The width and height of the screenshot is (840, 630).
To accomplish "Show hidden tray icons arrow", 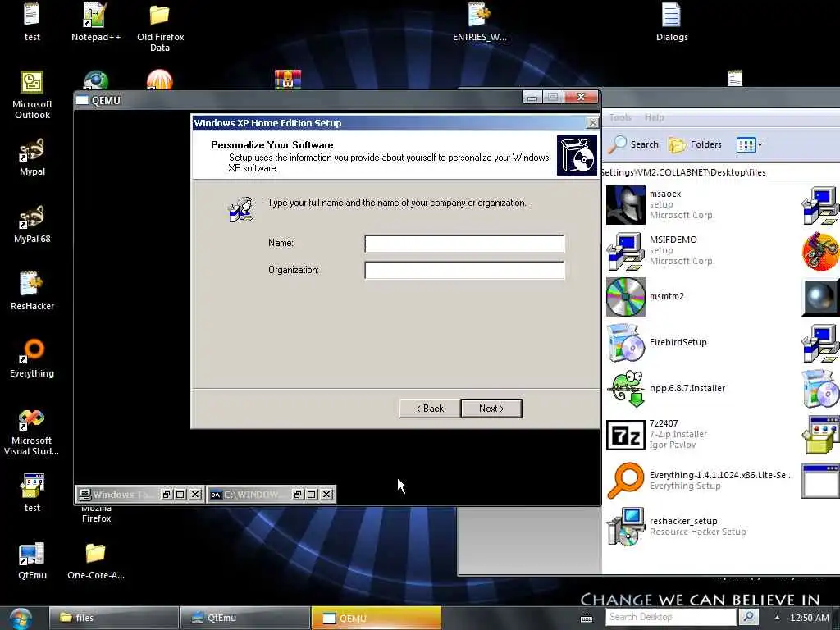I will [x=777, y=618].
